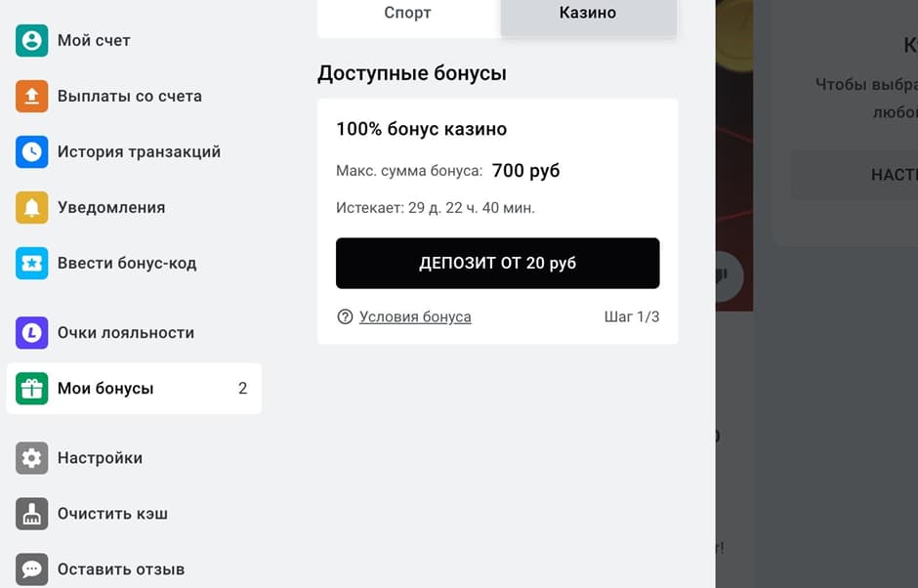Switch to the Спорт tab
Image resolution: width=918 pixels, height=588 pixels.
coord(406,13)
